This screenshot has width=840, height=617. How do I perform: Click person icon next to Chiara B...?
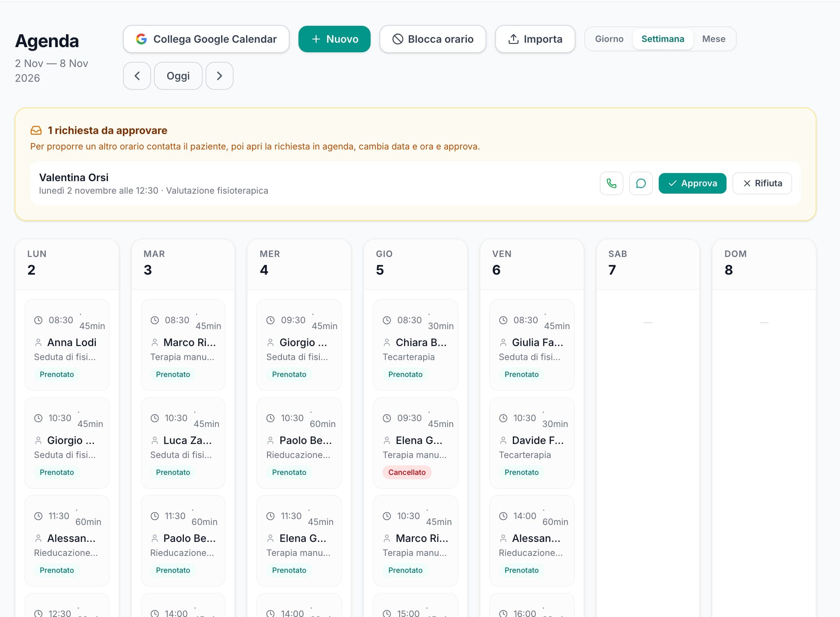coord(387,342)
